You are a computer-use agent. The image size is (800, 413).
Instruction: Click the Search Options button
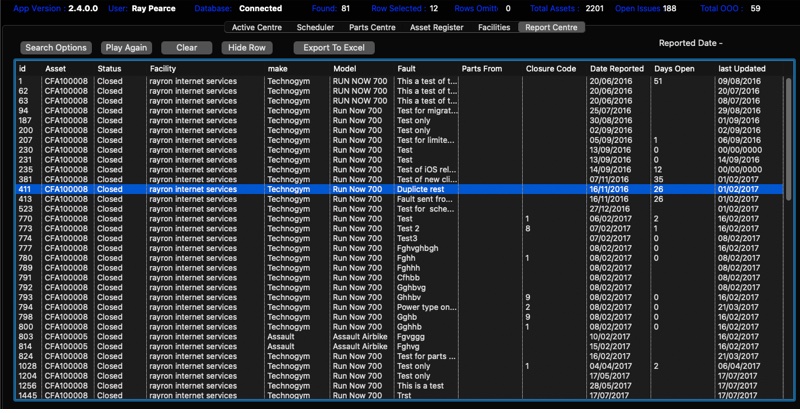[x=56, y=47]
